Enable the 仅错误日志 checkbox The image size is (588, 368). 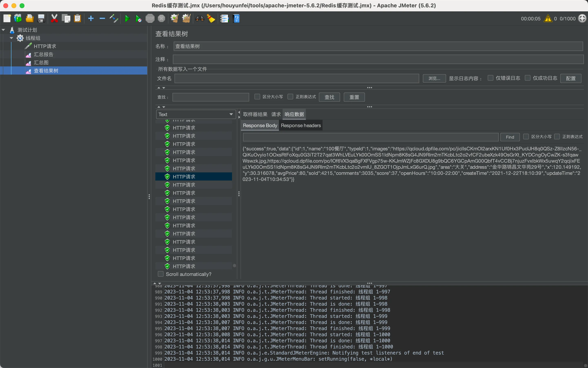(491, 78)
